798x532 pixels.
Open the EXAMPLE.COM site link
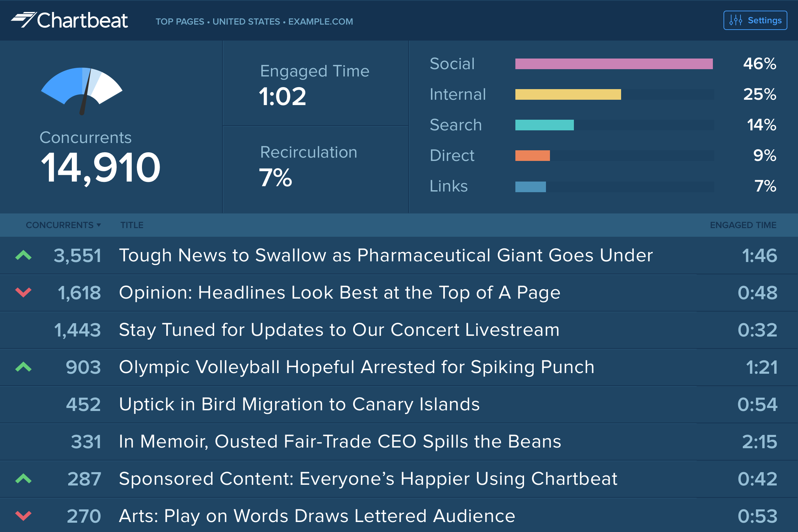point(320,21)
